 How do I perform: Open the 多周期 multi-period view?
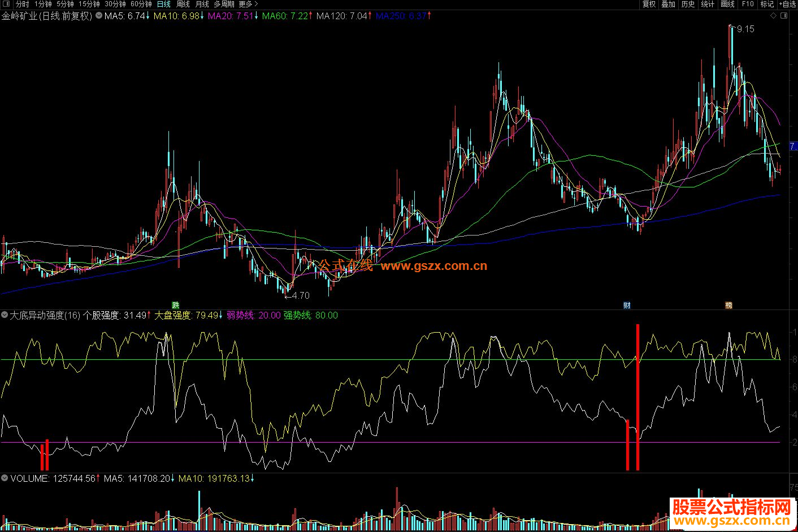click(224, 4)
